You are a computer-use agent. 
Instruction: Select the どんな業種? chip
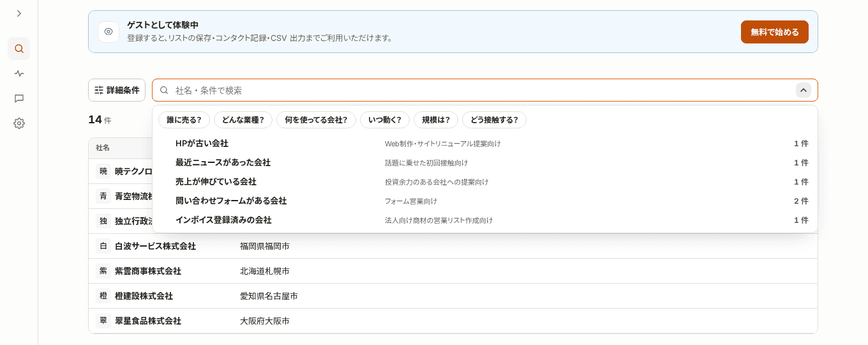tap(243, 119)
